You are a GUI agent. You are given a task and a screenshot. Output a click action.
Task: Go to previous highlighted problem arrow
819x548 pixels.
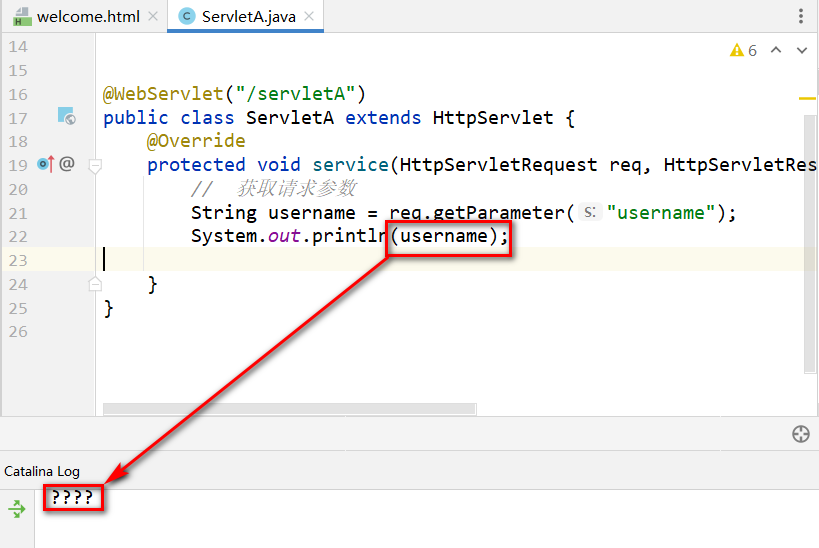pyautogui.click(x=775, y=50)
